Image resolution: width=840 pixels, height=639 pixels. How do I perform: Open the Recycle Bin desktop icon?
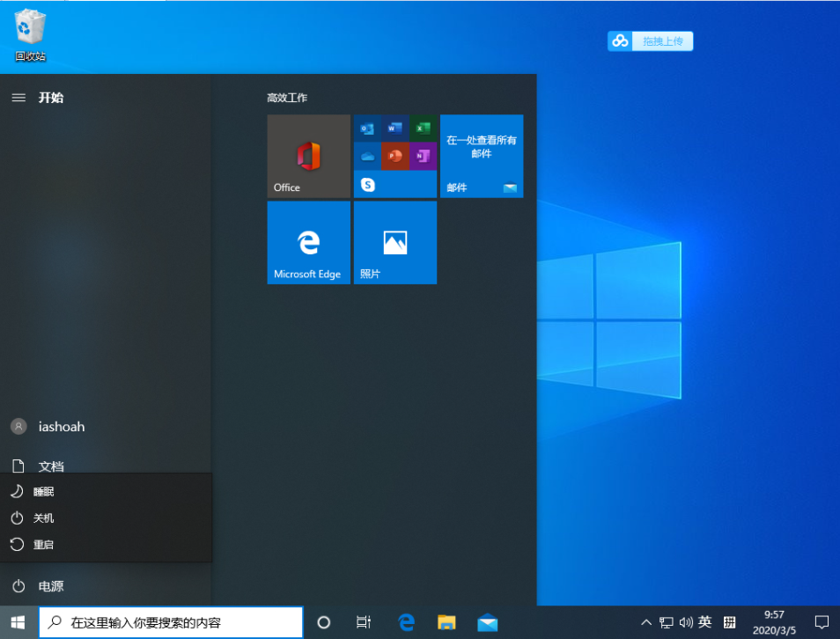click(x=30, y=35)
